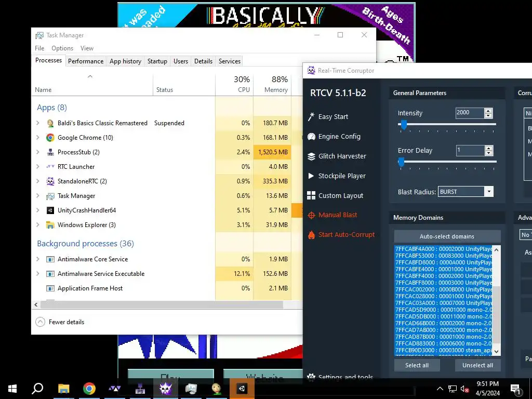Switch to Details tab

203,61
